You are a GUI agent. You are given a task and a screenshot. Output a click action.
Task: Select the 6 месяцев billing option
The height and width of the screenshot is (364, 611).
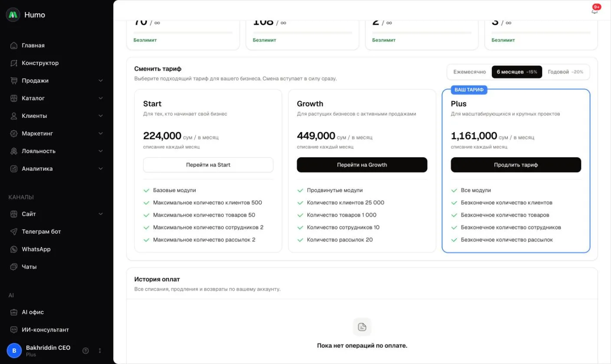(517, 72)
